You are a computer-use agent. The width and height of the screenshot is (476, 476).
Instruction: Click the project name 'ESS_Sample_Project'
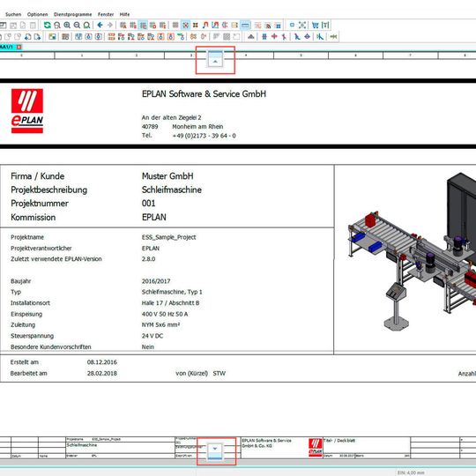168,237
